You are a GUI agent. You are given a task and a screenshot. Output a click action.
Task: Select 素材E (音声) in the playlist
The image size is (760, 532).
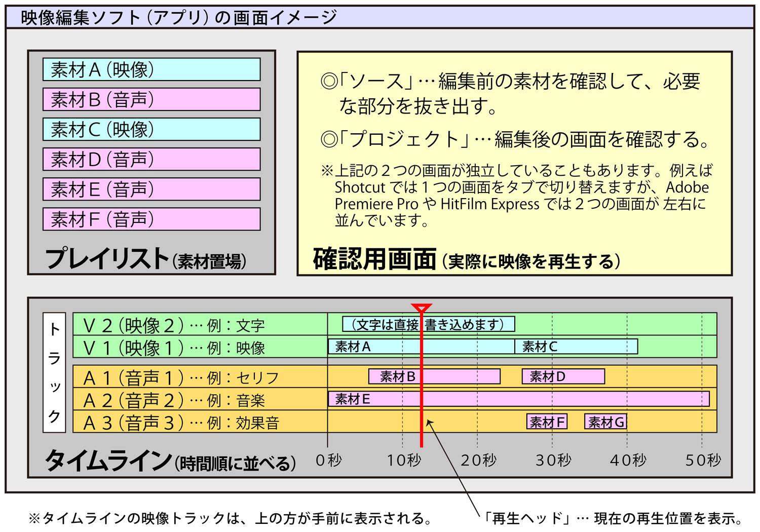151,189
